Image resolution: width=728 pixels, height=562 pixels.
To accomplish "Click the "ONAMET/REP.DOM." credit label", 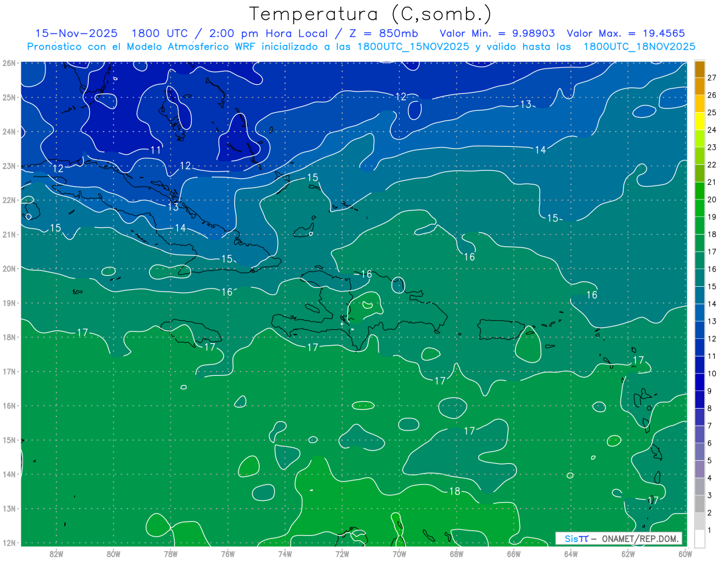I will pos(641,538).
